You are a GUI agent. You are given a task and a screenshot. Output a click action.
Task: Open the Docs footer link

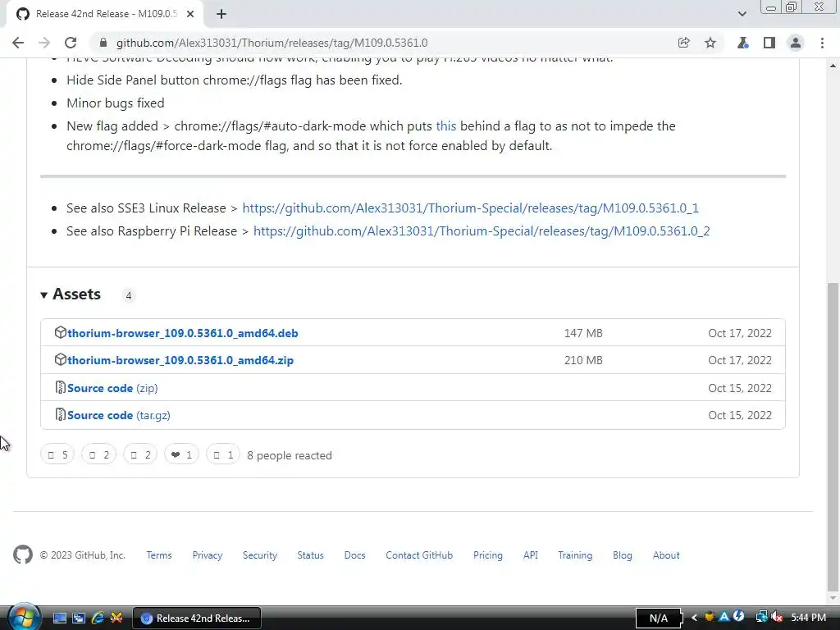click(x=354, y=555)
